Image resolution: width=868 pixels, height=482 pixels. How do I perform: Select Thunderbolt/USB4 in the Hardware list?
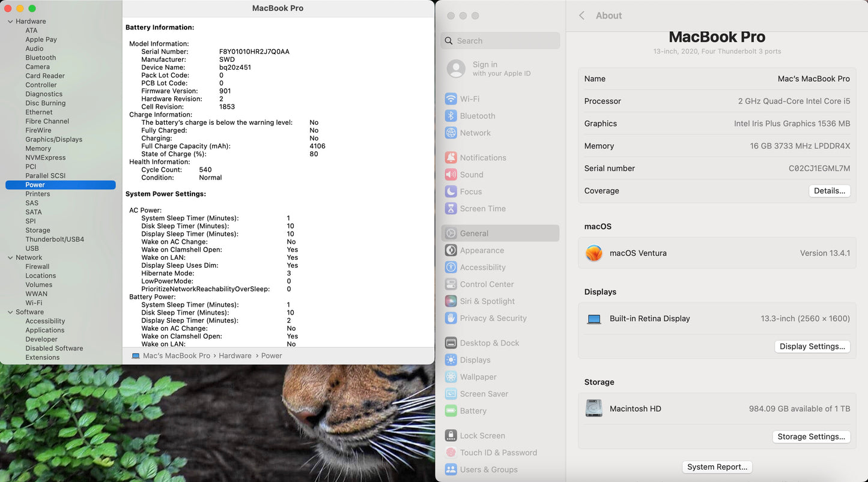[x=55, y=239]
